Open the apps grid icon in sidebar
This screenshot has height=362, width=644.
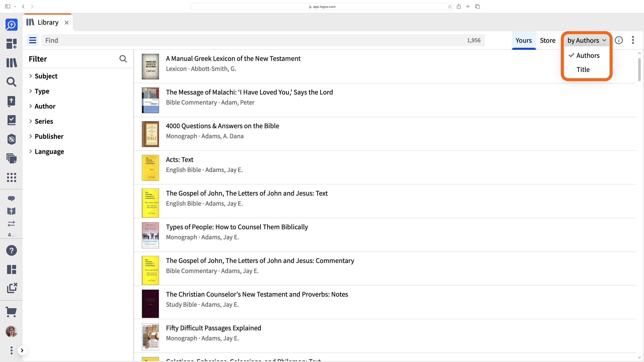pyautogui.click(x=12, y=177)
